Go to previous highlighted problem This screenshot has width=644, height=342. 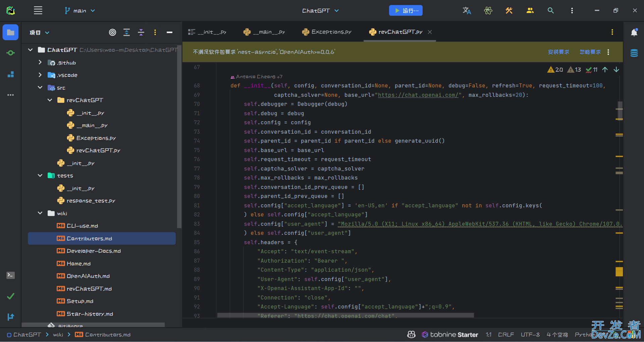point(605,70)
